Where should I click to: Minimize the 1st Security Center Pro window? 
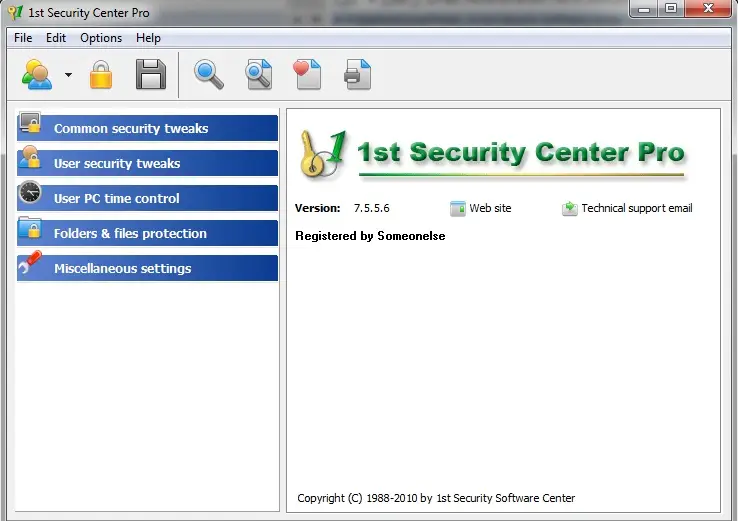click(643, 9)
